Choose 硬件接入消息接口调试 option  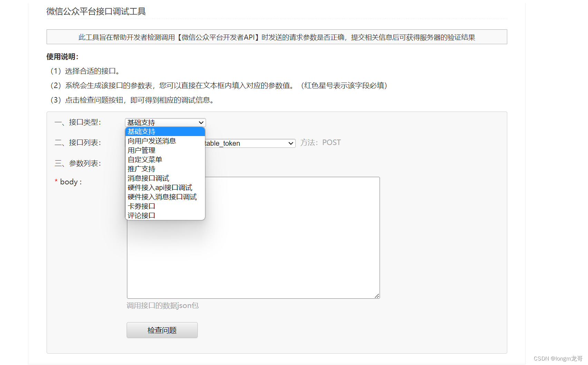click(165, 197)
